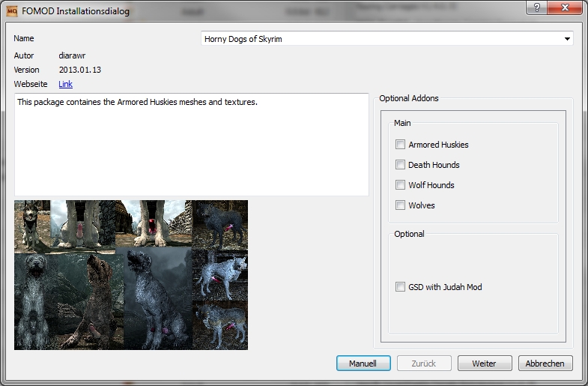588x386 pixels.
Task: Click the Weiter button
Action: [x=485, y=364]
